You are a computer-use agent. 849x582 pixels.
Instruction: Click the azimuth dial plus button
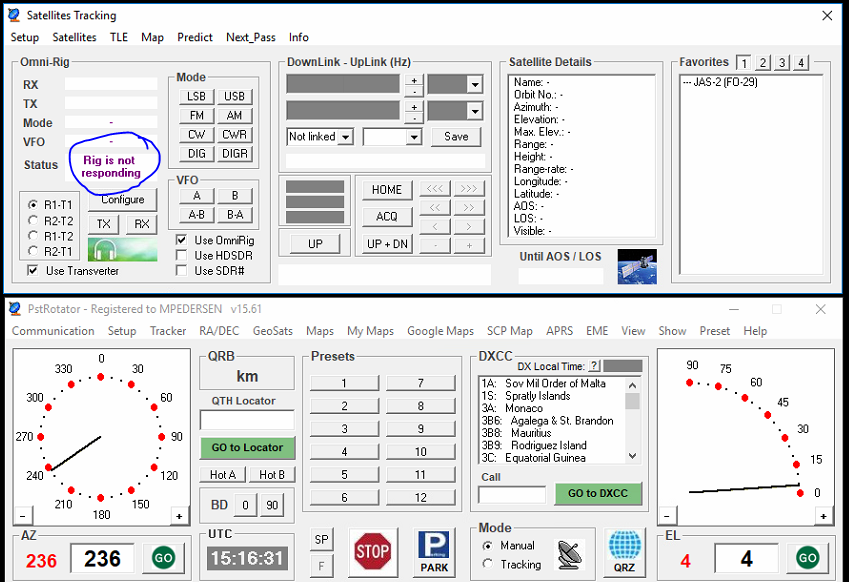coord(179,516)
